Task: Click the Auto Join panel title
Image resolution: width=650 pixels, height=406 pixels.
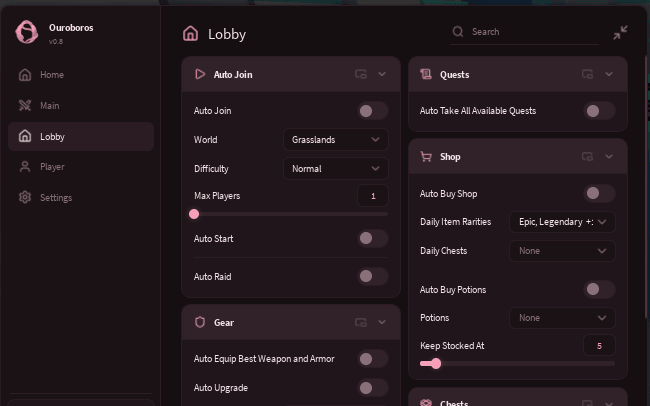Action: click(x=233, y=75)
